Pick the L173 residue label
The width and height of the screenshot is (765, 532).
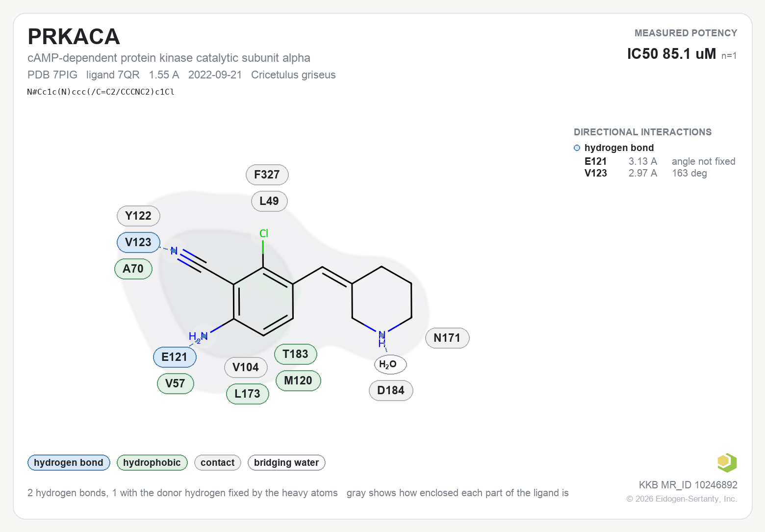tap(247, 394)
